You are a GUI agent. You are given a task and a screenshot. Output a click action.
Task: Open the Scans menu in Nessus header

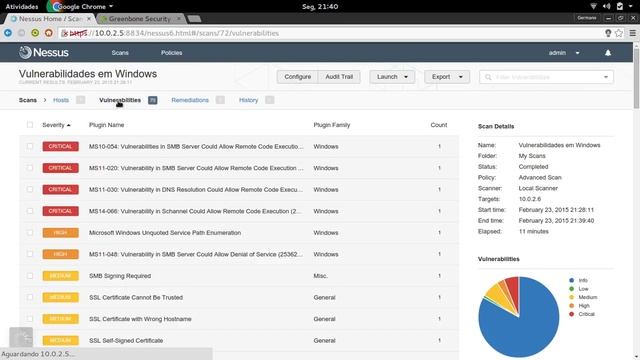120,53
